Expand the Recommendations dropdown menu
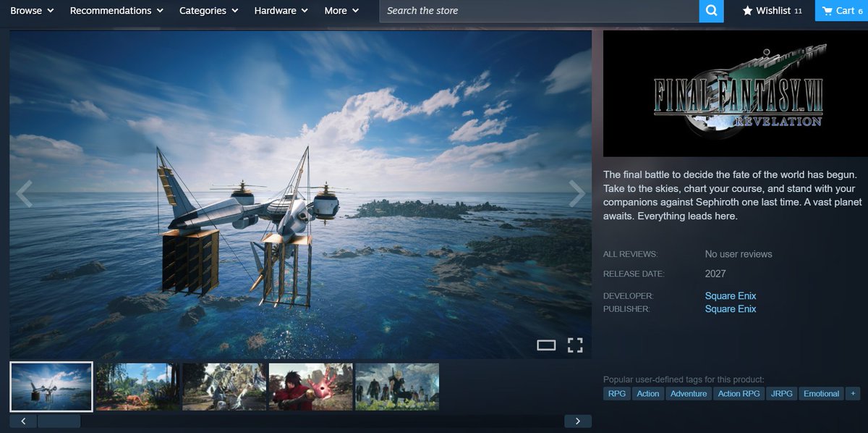The height and width of the screenshot is (433, 868). (116, 11)
